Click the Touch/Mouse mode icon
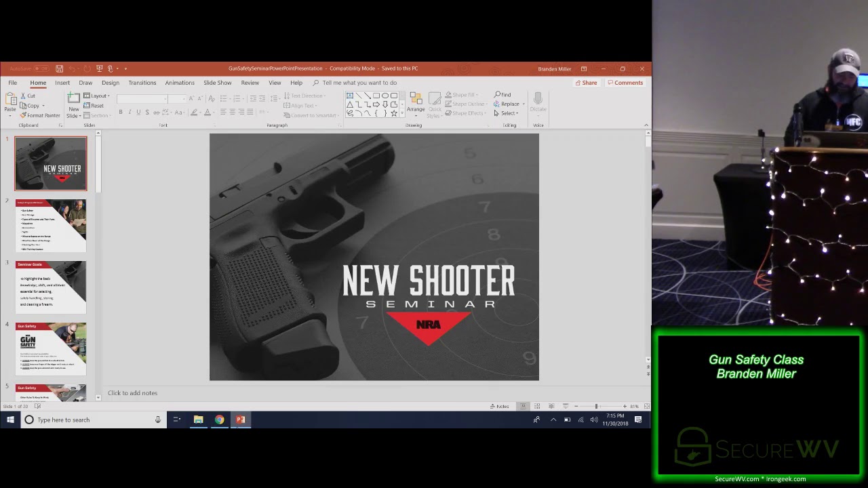Image resolution: width=868 pixels, height=488 pixels. click(111, 68)
